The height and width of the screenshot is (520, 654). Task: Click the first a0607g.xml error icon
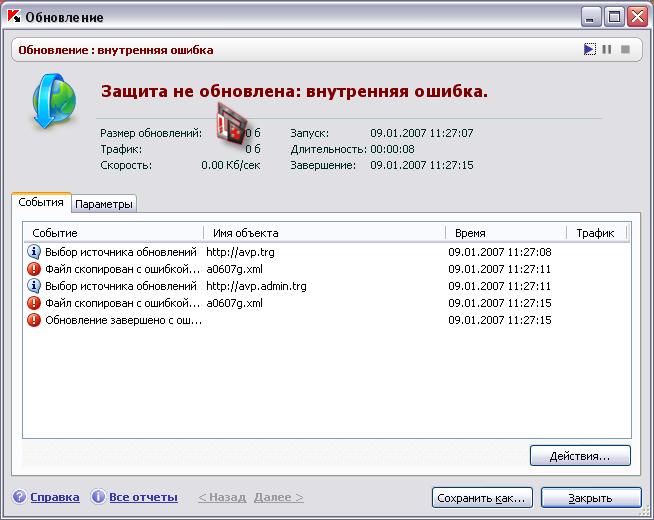tap(34, 269)
